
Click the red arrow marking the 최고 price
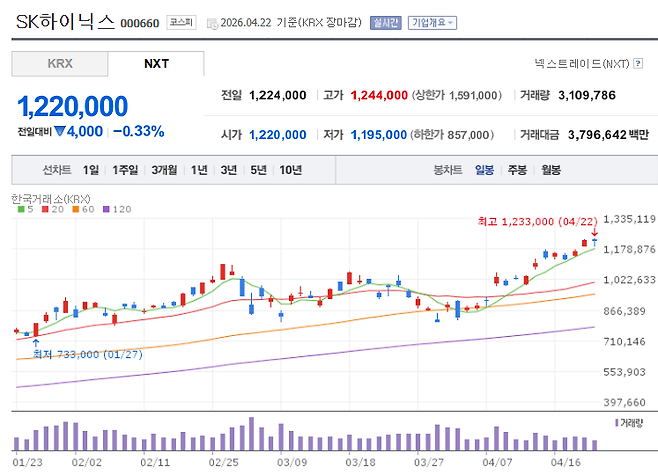[x=595, y=233]
